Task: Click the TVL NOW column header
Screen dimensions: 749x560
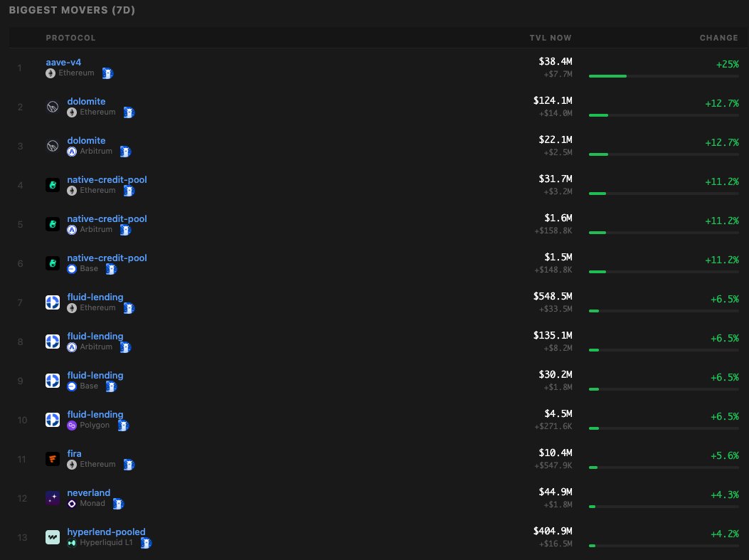Action: (x=551, y=38)
